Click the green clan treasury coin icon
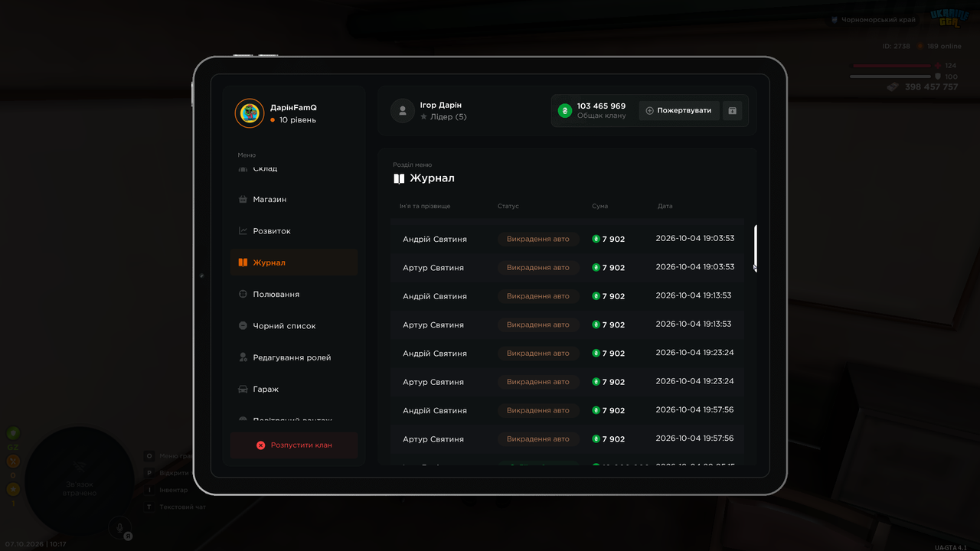 (565, 111)
